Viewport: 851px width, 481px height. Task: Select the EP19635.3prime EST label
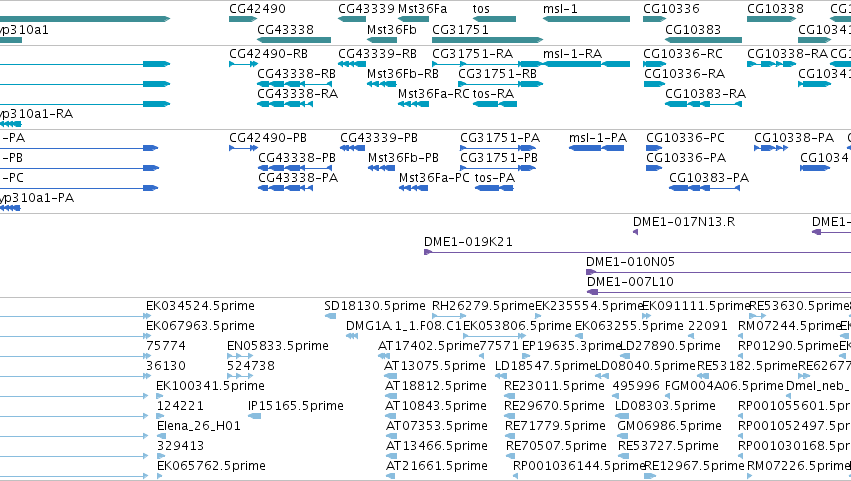[571, 346]
